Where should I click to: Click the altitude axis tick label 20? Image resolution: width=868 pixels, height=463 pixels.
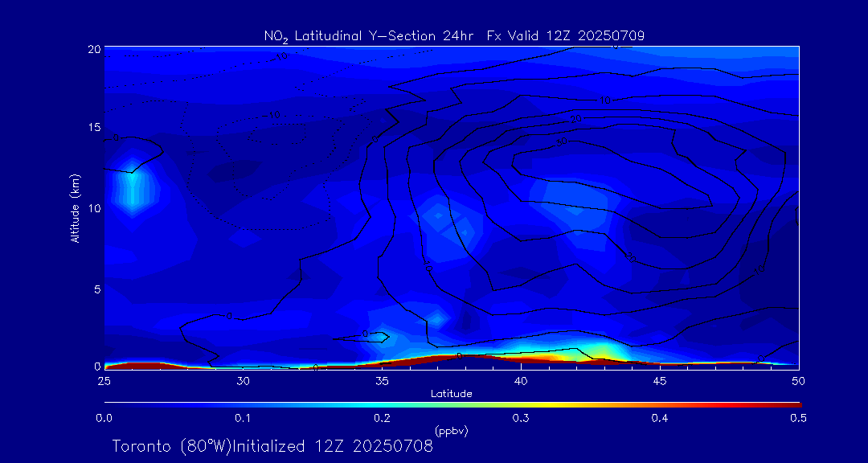tap(94, 49)
